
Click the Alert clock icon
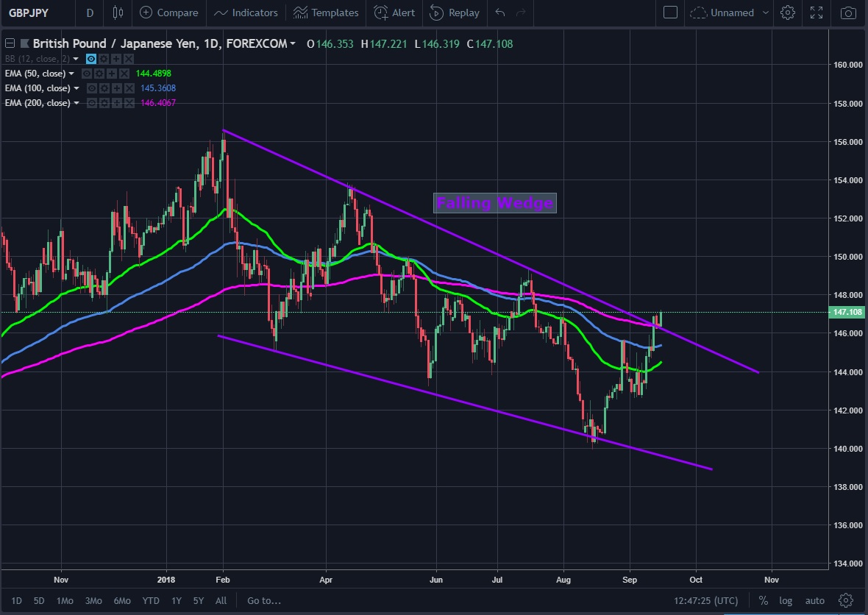(380, 13)
